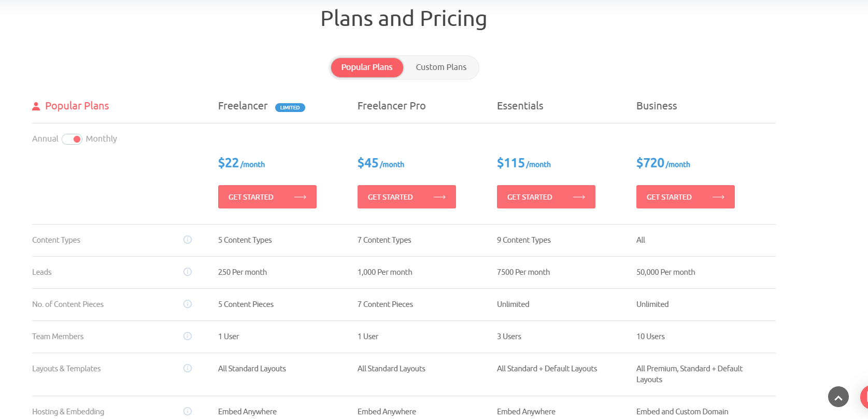
Task: Switch to the Popular Plans tab
Action: (x=367, y=67)
